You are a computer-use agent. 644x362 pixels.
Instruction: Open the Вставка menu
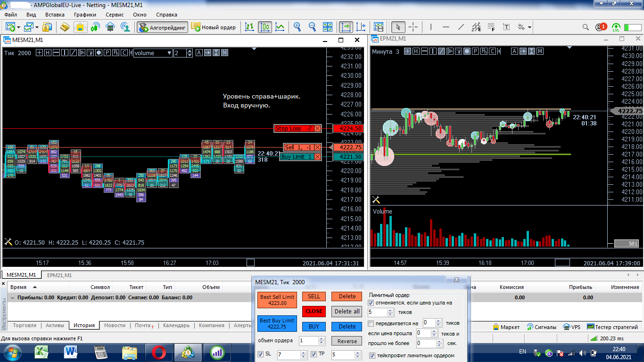pos(55,15)
